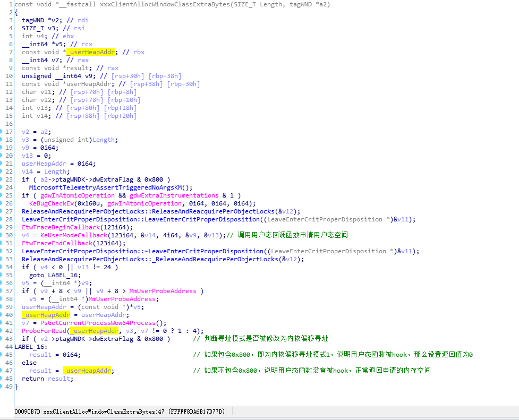This screenshot has height=420, width=519.
Task: Select EtwTraceBeginCallback on line 29
Action: pyautogui.click(x=61, y=227)
